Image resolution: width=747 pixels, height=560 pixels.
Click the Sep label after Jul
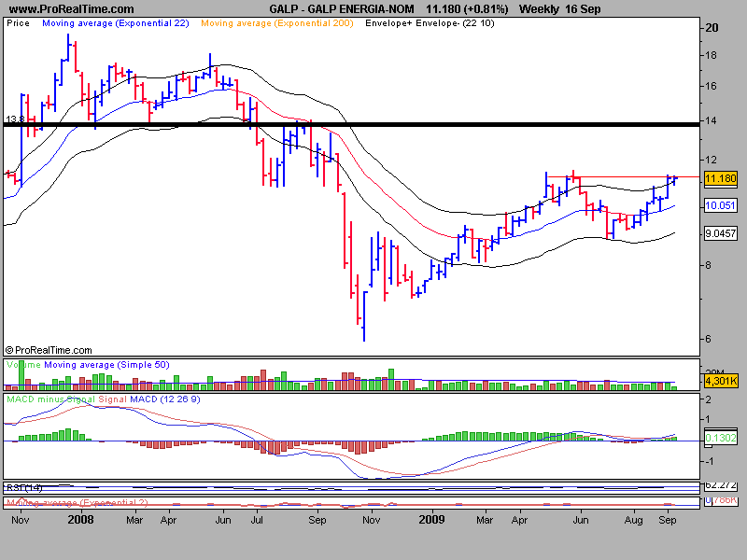317,520
